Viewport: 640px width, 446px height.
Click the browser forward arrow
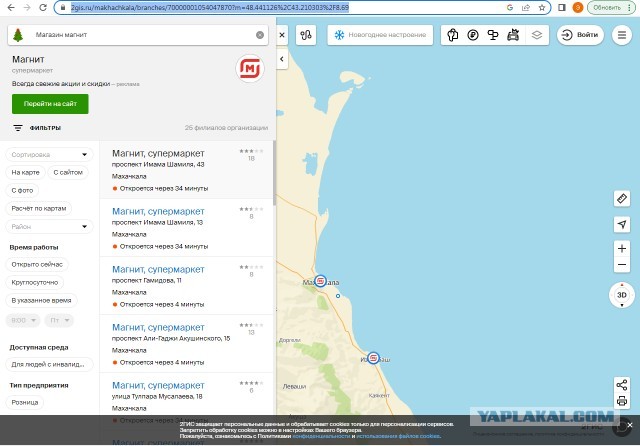coord(27,7)
